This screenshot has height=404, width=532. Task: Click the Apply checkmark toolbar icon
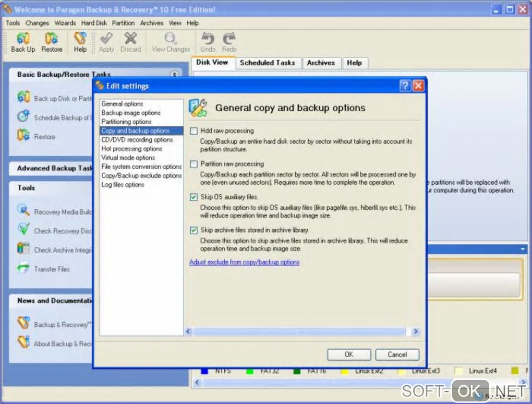click(106, 39)
